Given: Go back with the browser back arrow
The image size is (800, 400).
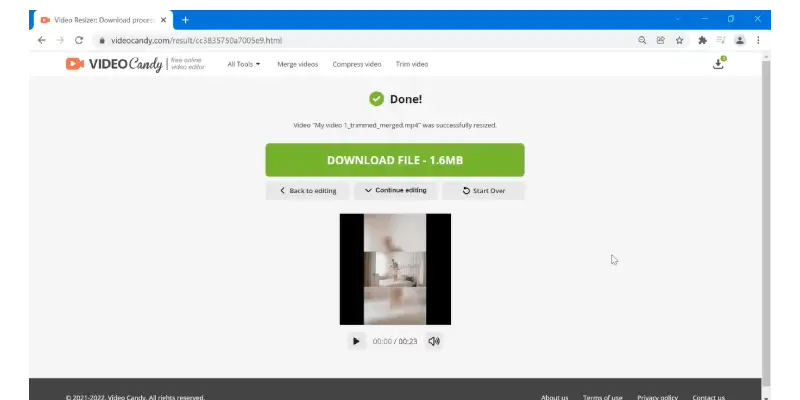Looking at the screenshot, I should (42, 40).
